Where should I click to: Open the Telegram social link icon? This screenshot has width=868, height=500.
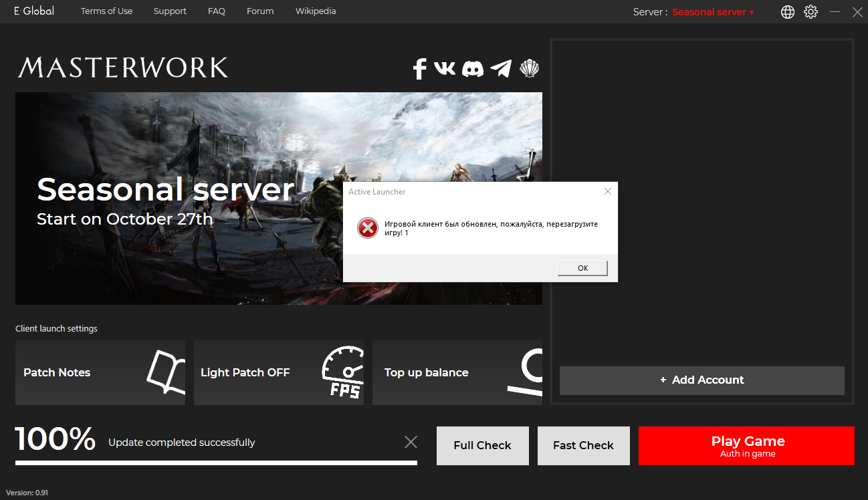501,68
